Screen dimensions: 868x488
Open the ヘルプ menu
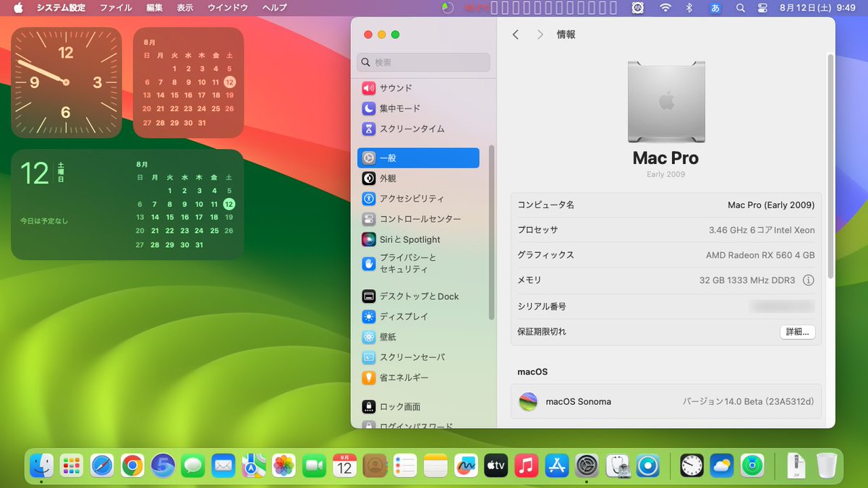point(275,8)
